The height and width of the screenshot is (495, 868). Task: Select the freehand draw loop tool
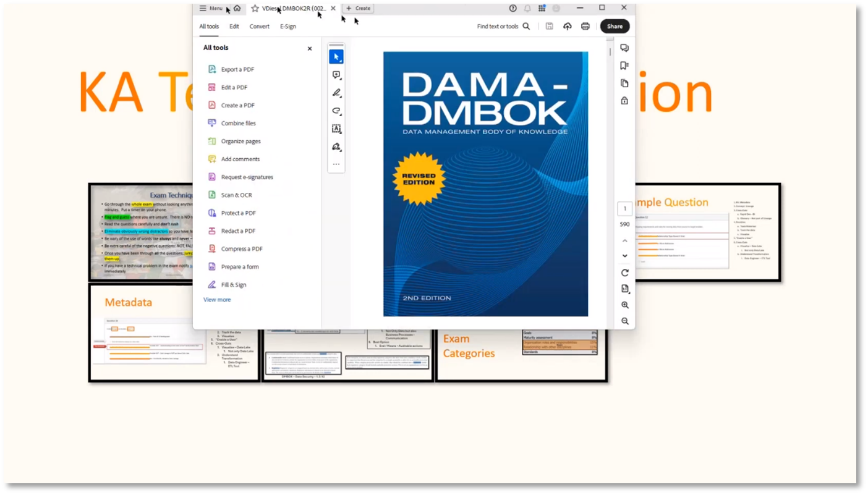336,111
